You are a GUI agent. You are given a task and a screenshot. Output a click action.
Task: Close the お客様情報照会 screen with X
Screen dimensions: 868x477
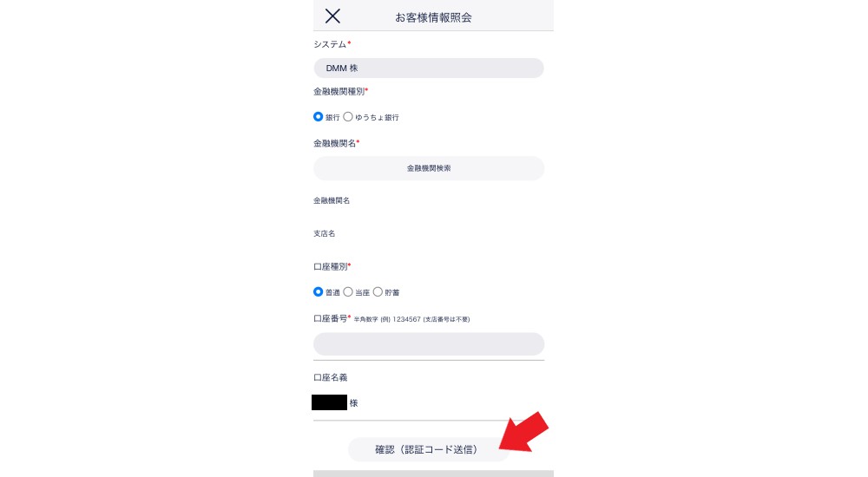click(332, 16)
